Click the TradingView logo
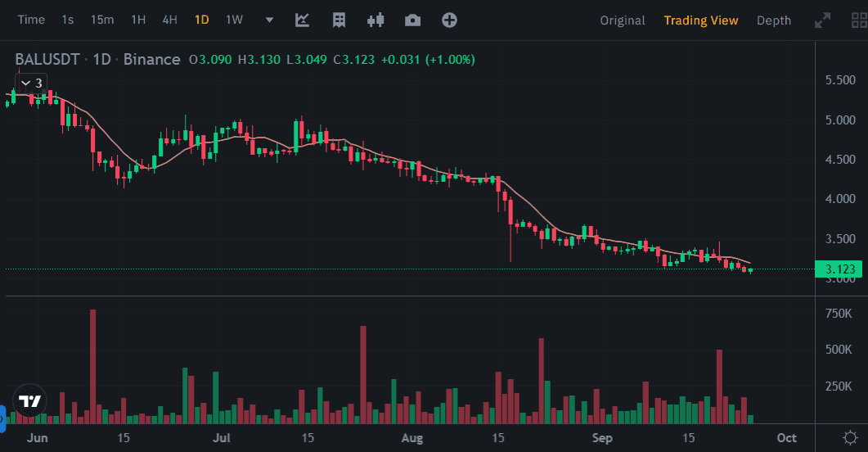 [29, 401]
